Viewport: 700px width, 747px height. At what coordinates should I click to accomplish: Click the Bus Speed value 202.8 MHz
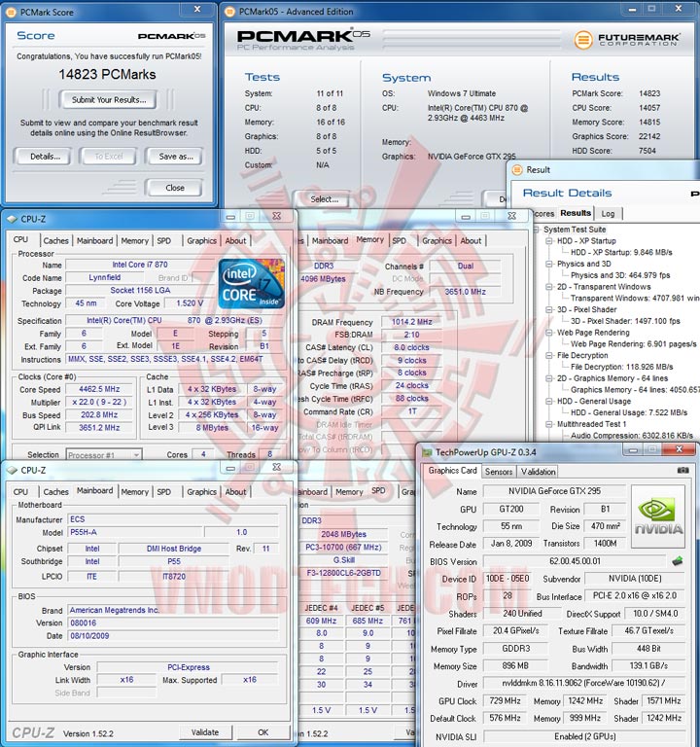[x=99, y=415]
